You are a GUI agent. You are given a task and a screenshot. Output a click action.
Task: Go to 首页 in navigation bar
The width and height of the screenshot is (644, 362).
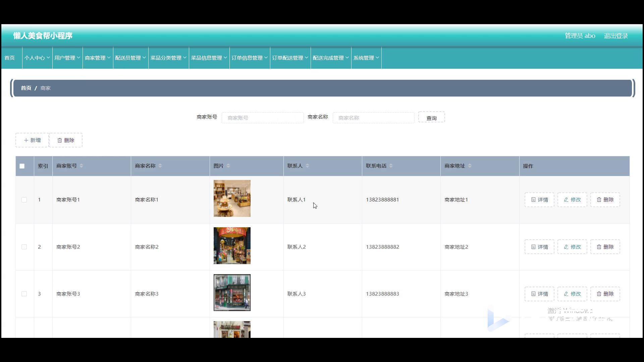10,58
